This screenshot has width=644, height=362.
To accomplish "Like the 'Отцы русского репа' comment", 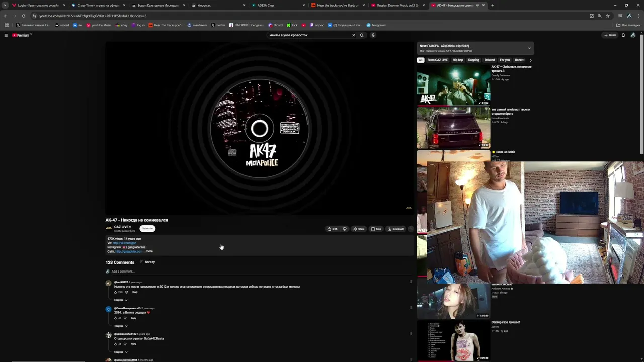I will pyautogui.click(x=115, y=344).
